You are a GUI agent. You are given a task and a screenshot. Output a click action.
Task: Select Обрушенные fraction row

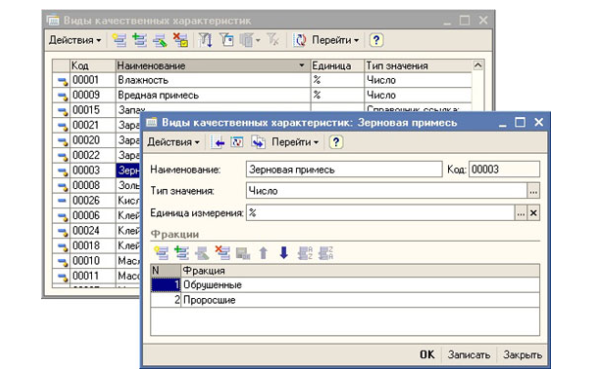point(345,285)
